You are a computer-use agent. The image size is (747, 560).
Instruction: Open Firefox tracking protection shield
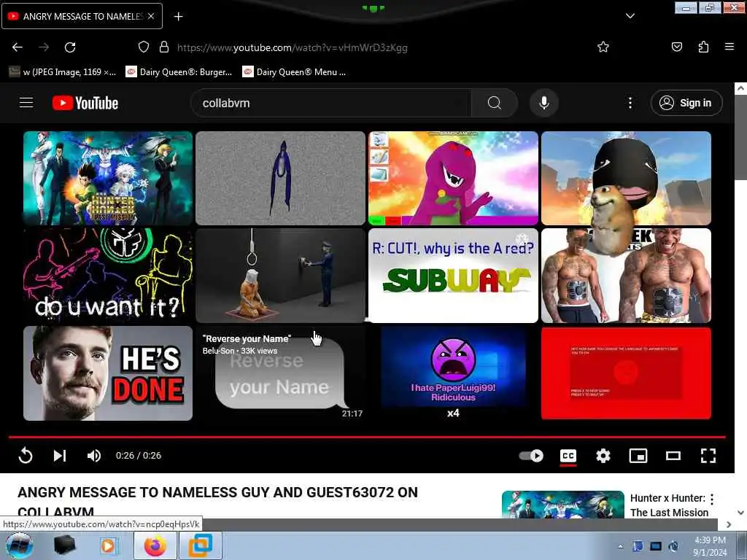coord(144,47)
